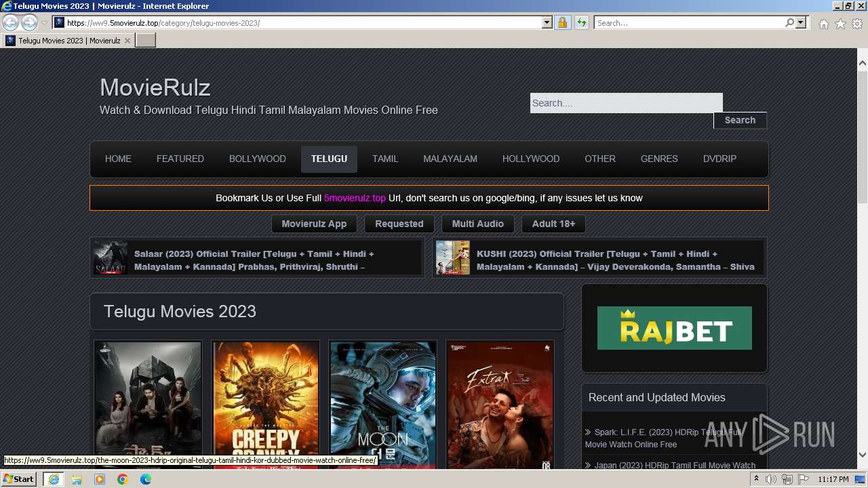868x488 pixels.
Task: Launch Edge from the taskbar
Action: tap(146, 479)
